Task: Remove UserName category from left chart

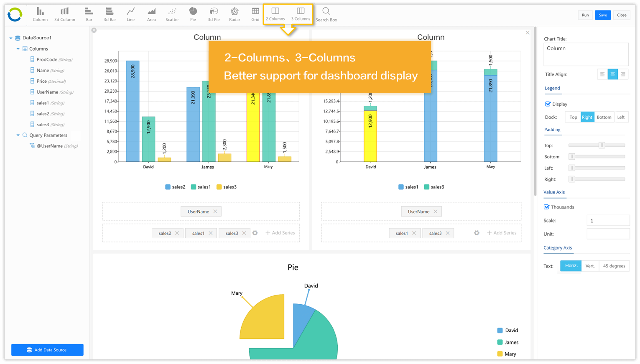Action: click(215, 211)
